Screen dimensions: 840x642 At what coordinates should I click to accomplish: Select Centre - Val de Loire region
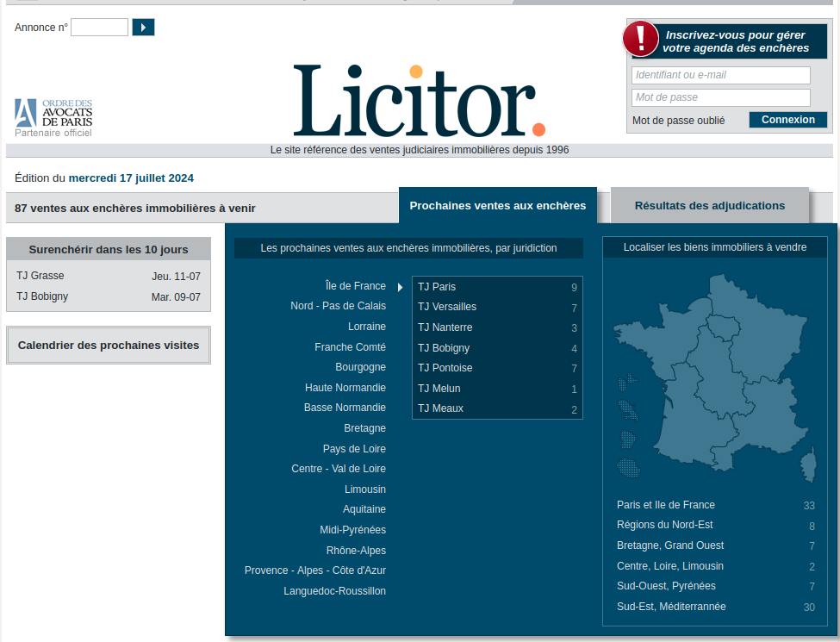click(339, 469)
